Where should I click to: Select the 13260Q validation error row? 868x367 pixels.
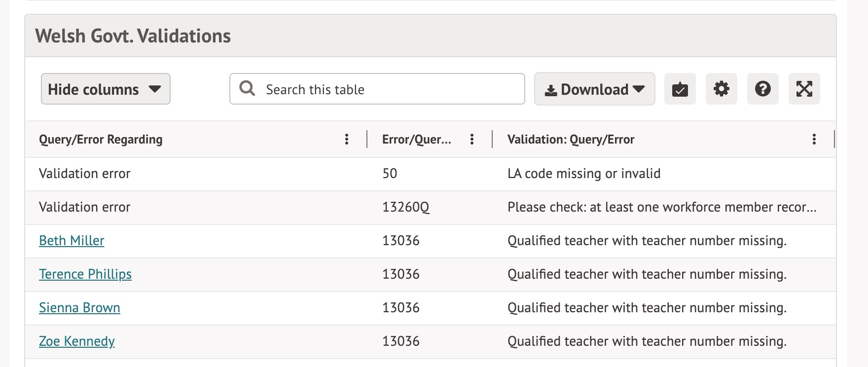405,207
